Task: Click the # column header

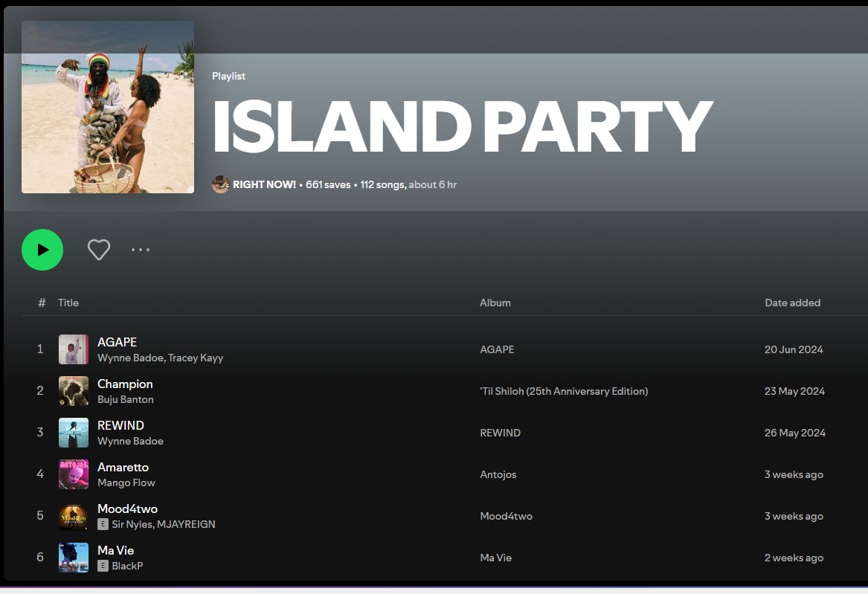Action: (41, 303)
